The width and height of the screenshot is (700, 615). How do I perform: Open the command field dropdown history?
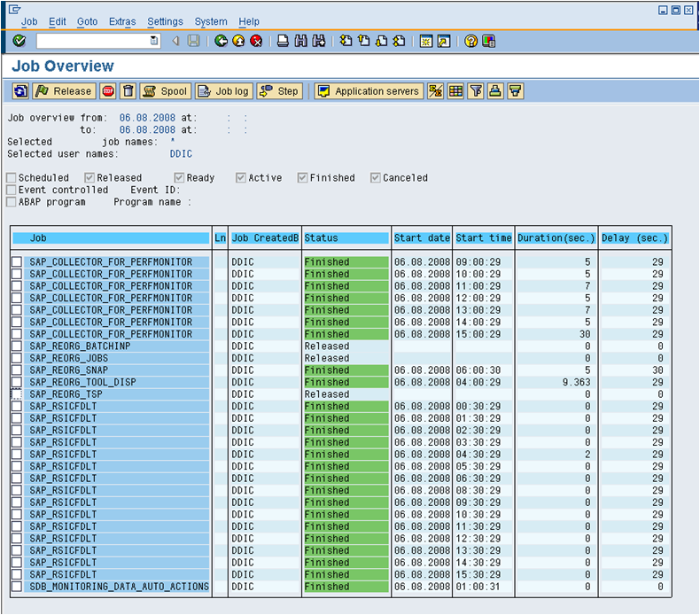(x=155, y=41)
